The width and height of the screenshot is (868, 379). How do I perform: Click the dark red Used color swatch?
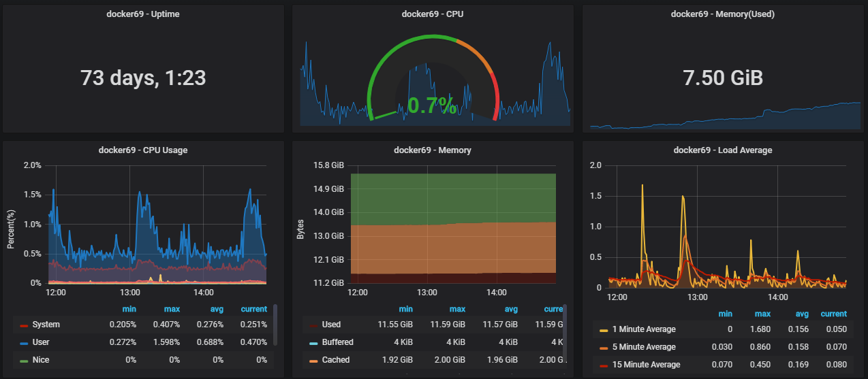coord(313,325)
